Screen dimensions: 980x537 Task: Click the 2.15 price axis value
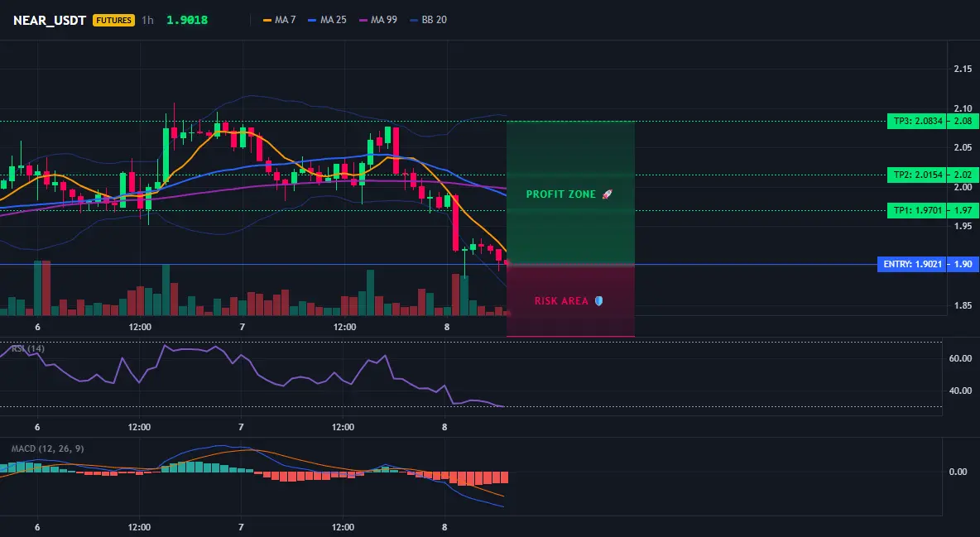pyautogui.click(x=963, y=69)
